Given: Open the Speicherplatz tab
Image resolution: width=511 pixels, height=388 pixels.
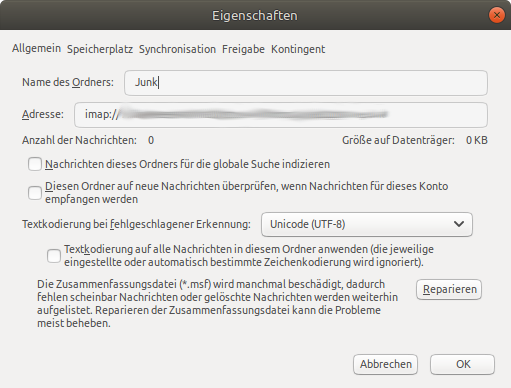Looking at the screenshot, I should [x=100, y=49].
